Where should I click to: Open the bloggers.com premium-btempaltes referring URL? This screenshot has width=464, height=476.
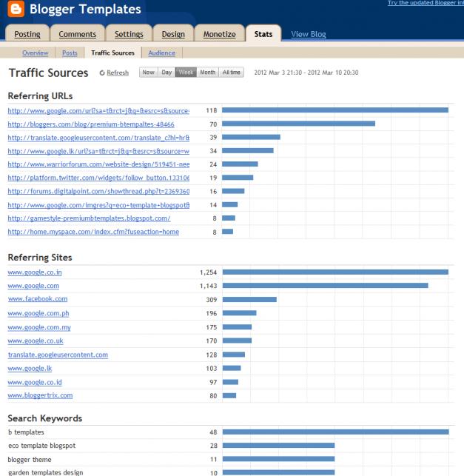(x=91, y=124)
